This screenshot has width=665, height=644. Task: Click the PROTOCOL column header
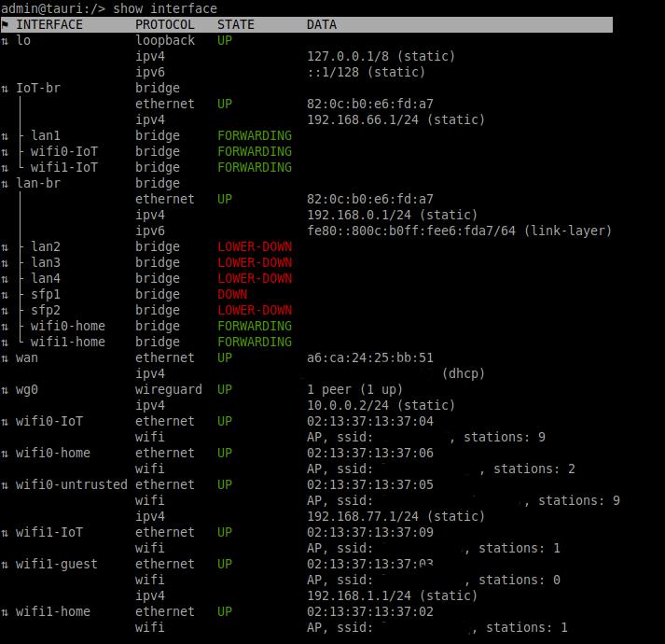pos(164,24)
